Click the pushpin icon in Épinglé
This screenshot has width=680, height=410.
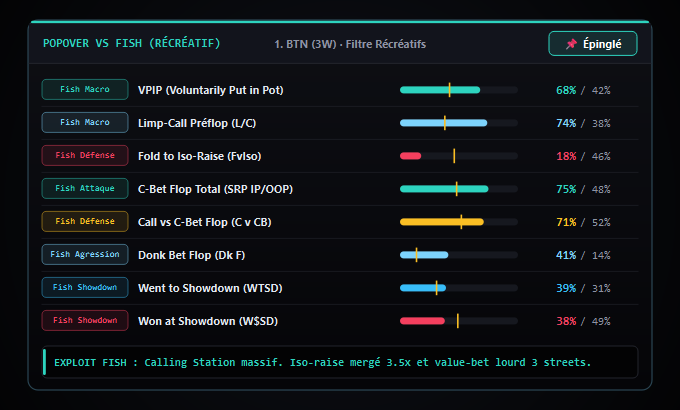pyautogui.click(x=572, y=44)
